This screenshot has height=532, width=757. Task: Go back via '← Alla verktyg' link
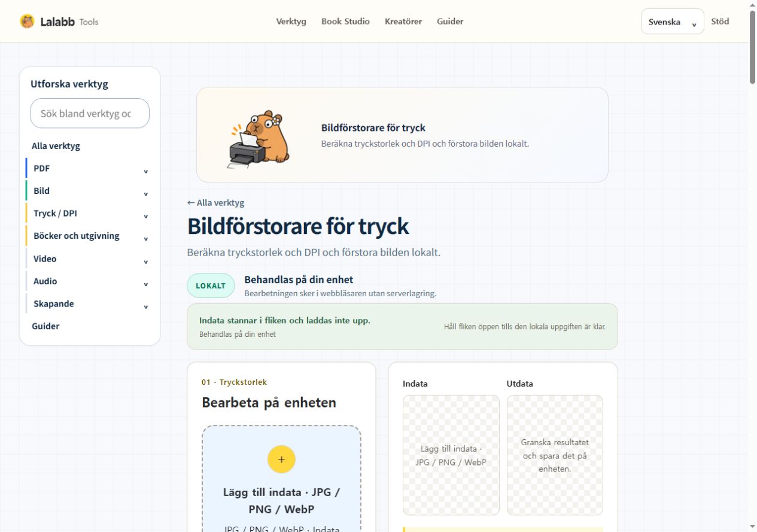coord(215,202)
